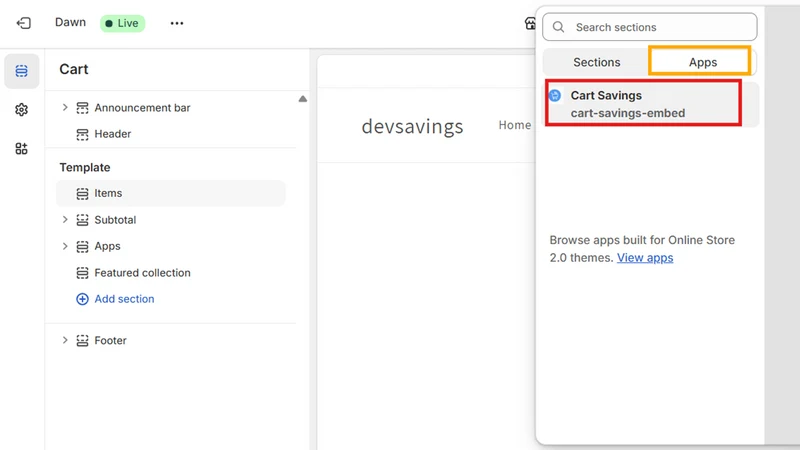Click the exit editor back icon
The height and width of the screenshot is (450, 800).
(x=23, y=23)
